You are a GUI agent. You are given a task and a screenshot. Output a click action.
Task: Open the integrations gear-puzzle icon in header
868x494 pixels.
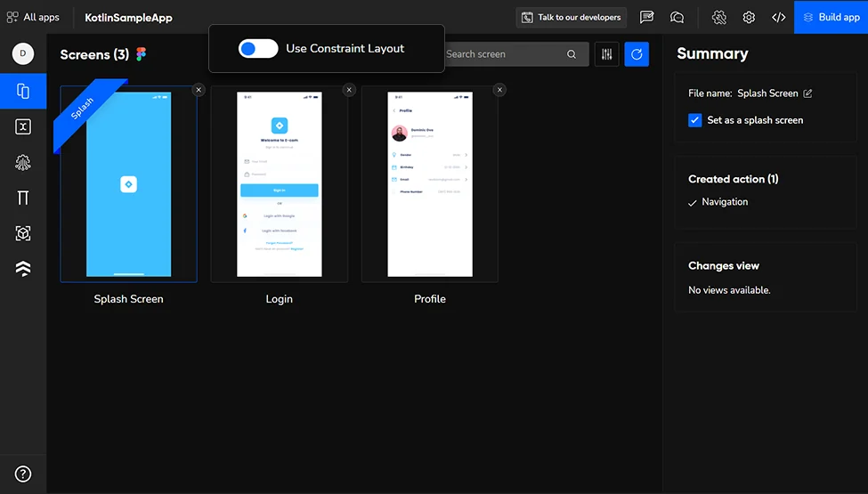click(x=719, y=17)
